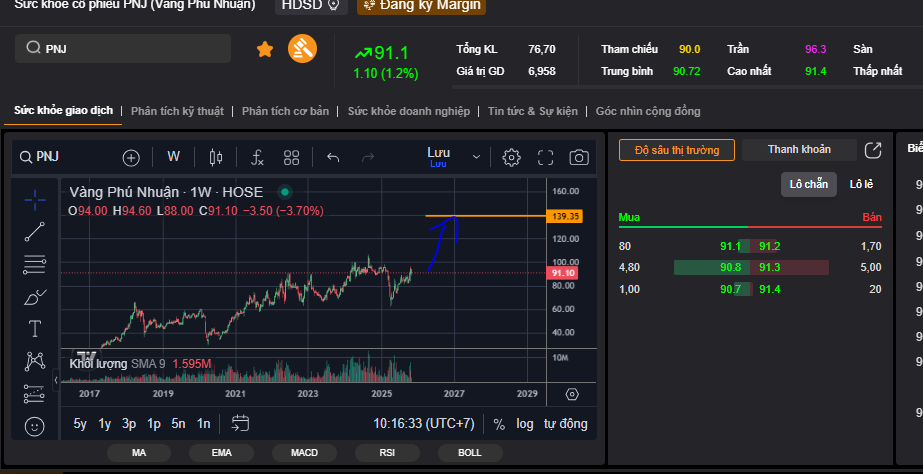Toggle tự động auto scale
The height and width of the screenshot is (474, 923).
click(565, 424)
